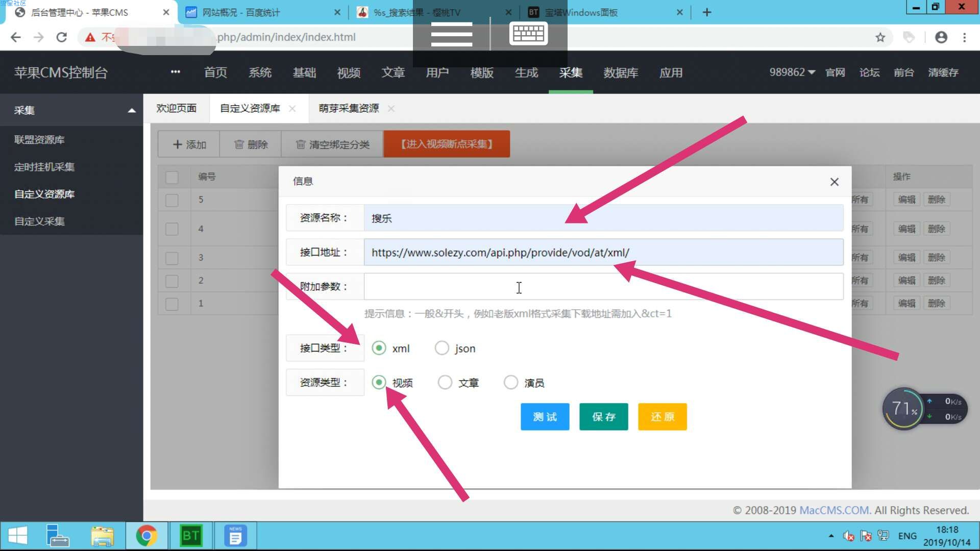Click the on-screen keyboard overlay icon
Viewport: 980px width, 551px height.
click(x=528, y=34)
